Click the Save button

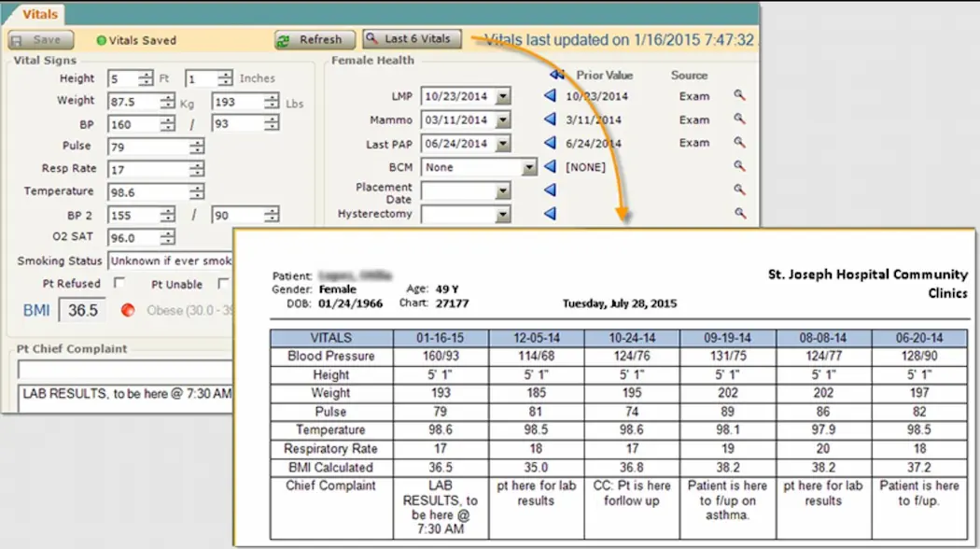[x=39, y=39]
